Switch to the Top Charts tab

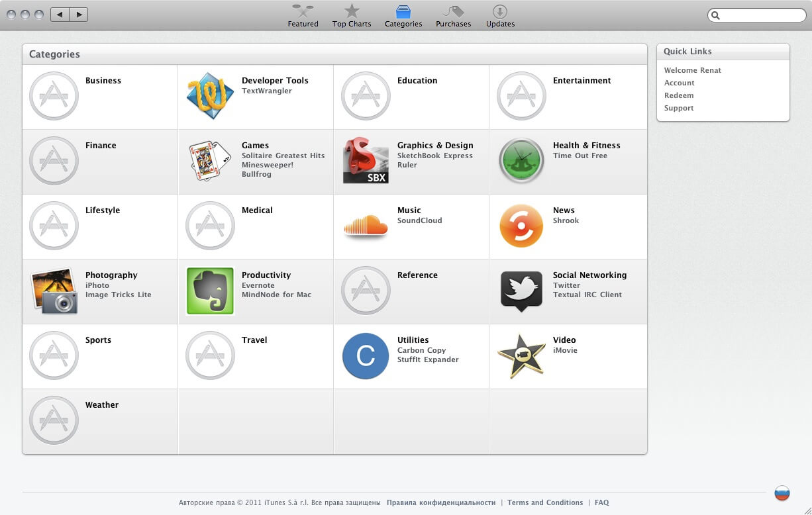pyautogui.click(x=352, y=16)
